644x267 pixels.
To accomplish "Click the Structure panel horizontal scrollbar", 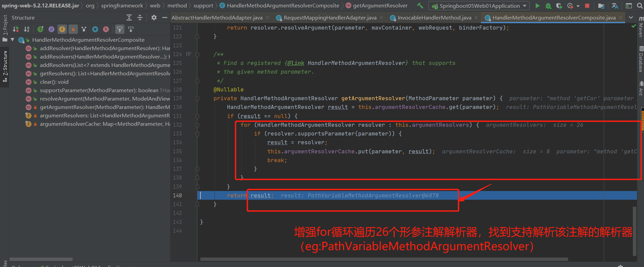I will pyautogui.click(x=41, y=259).
